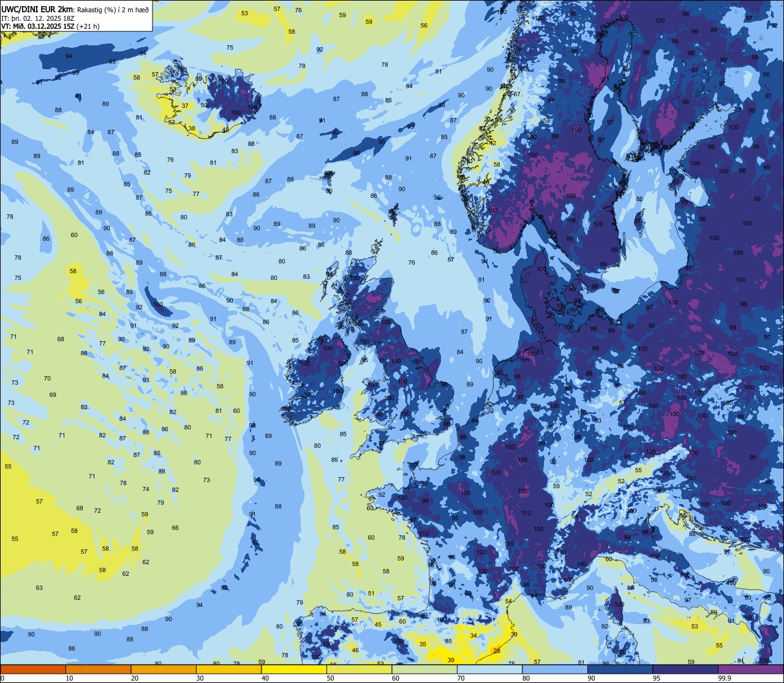Click the legend scale label 90
The width and height of the screenshot is (784, 683).
click(x=591, y=678)
